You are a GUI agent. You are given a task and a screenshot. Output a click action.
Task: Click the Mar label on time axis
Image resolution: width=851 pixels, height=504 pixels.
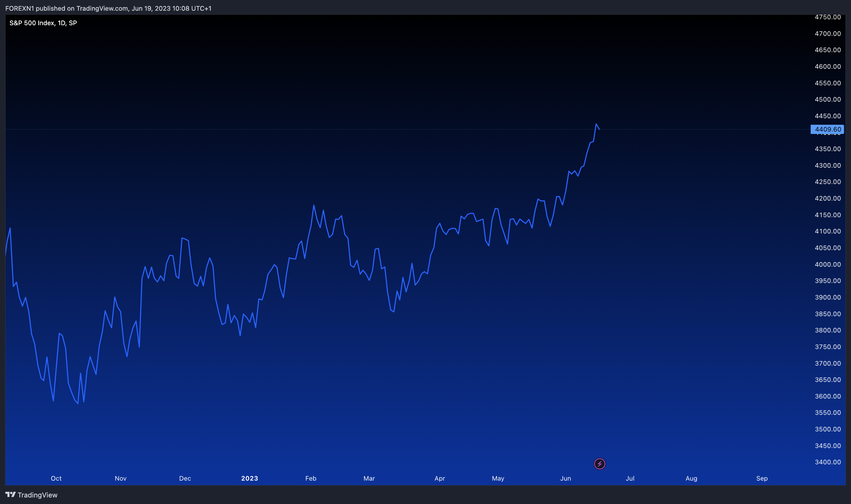click(369, 479)
